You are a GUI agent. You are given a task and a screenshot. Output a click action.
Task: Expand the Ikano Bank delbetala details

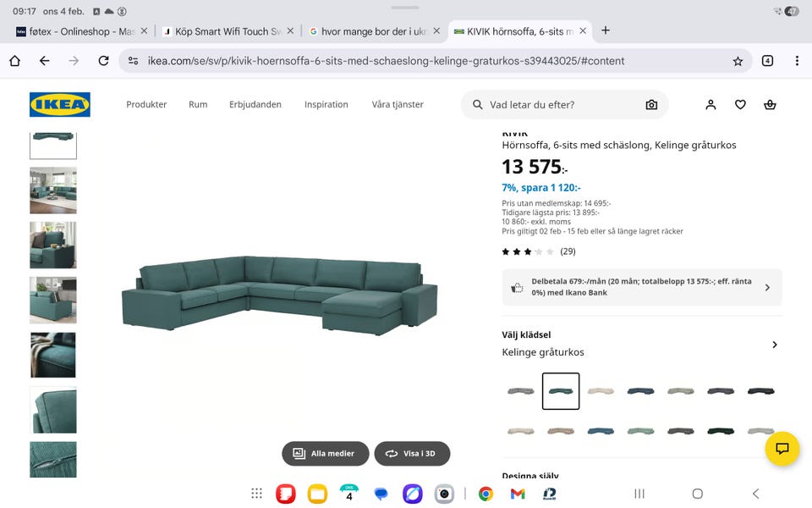767,288
